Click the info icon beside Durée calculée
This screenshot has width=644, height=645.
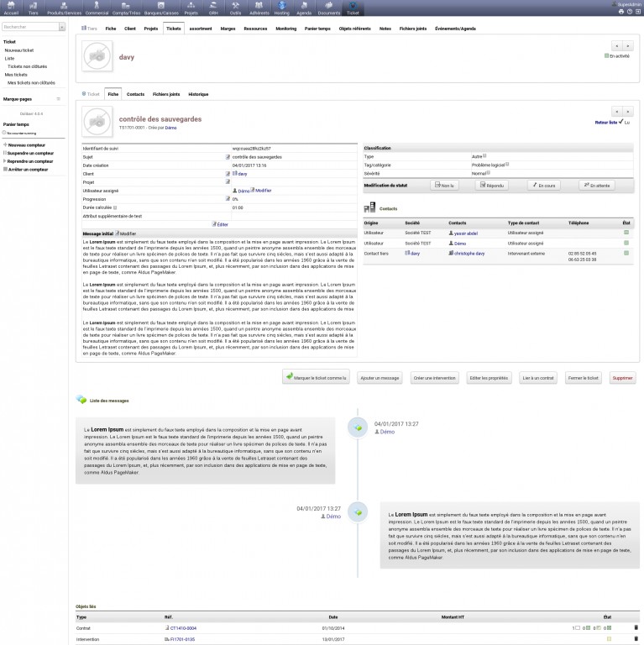[115, 207]
